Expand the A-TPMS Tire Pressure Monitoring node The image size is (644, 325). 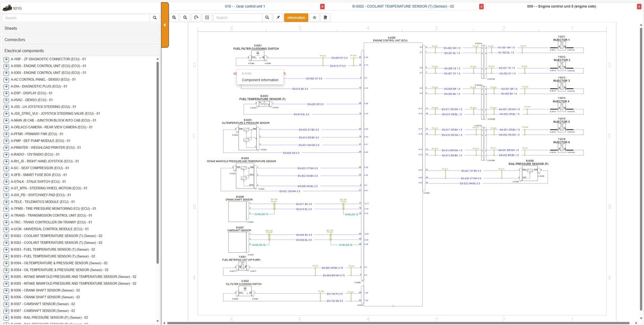tap(6, 209)
